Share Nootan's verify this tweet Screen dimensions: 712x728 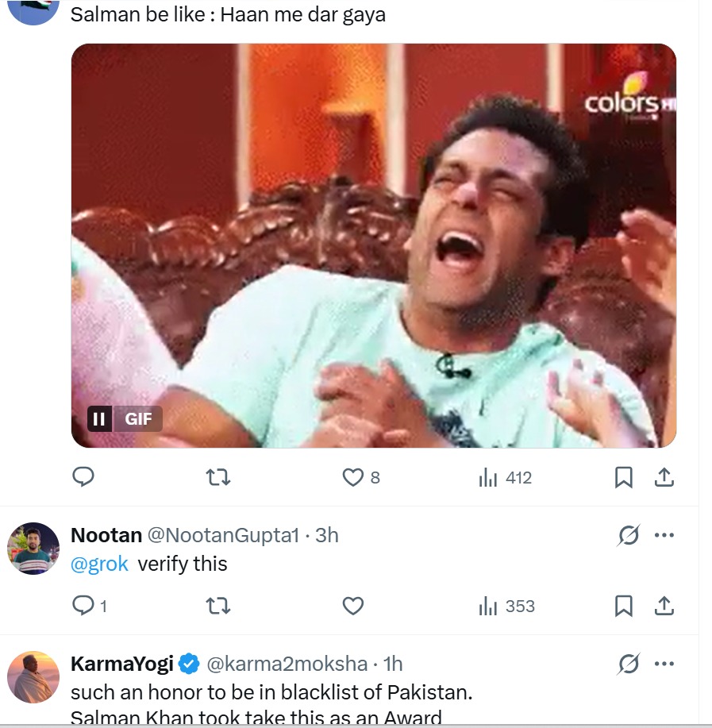tap(664, 607)
